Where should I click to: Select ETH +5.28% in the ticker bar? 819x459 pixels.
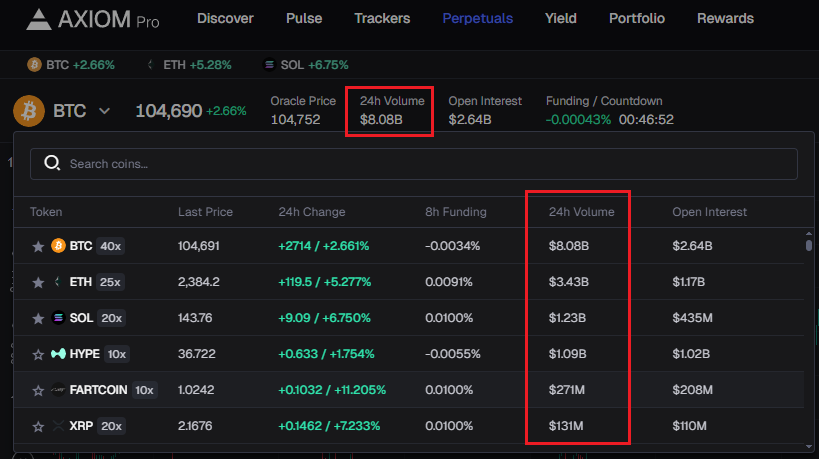coord(189,65)
